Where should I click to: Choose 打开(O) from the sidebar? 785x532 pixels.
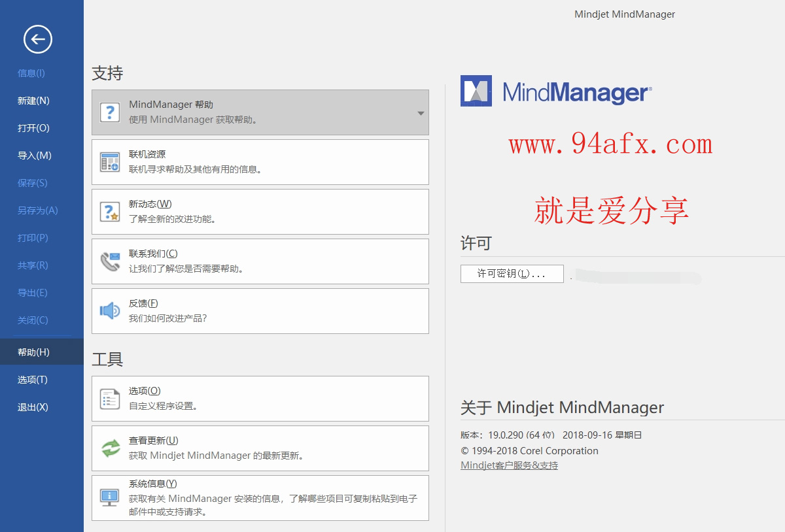(x=33, y=128)
